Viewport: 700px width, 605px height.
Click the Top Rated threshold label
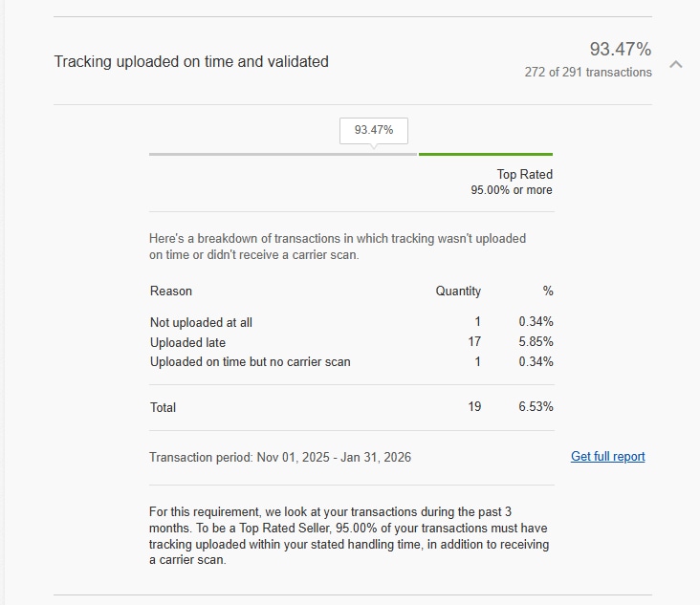[x=524, y=174]
